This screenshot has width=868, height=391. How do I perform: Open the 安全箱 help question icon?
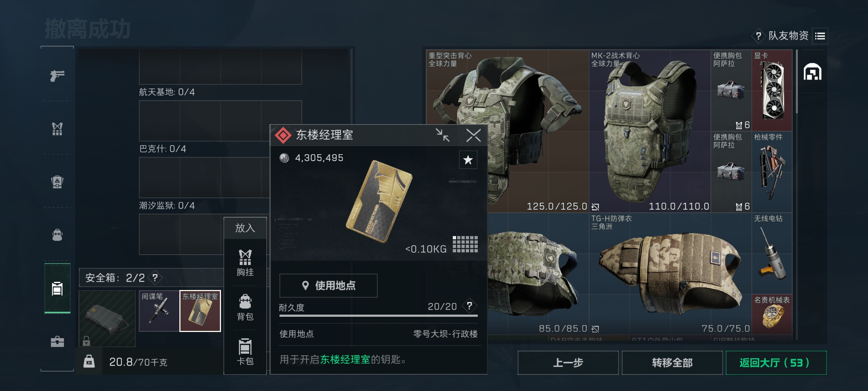coord(155,278)
